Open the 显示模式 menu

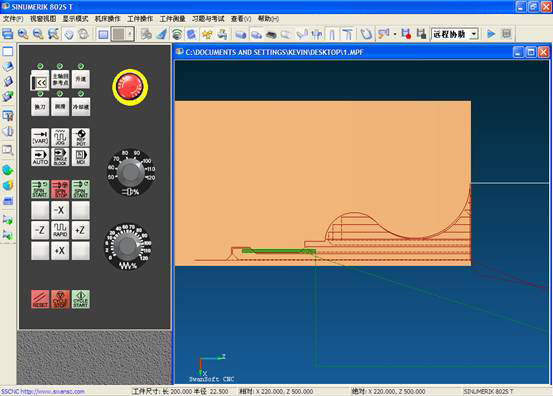(75, 19)
